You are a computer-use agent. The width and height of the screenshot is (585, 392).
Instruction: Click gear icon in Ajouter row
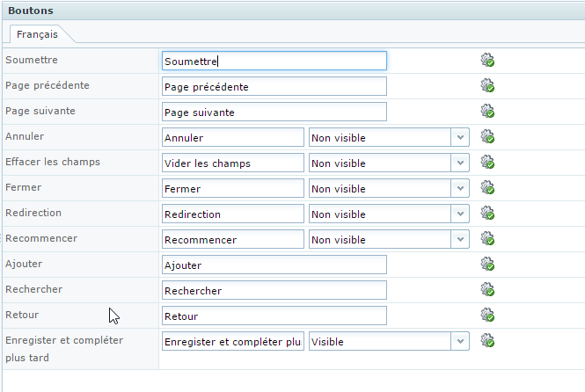487,264
